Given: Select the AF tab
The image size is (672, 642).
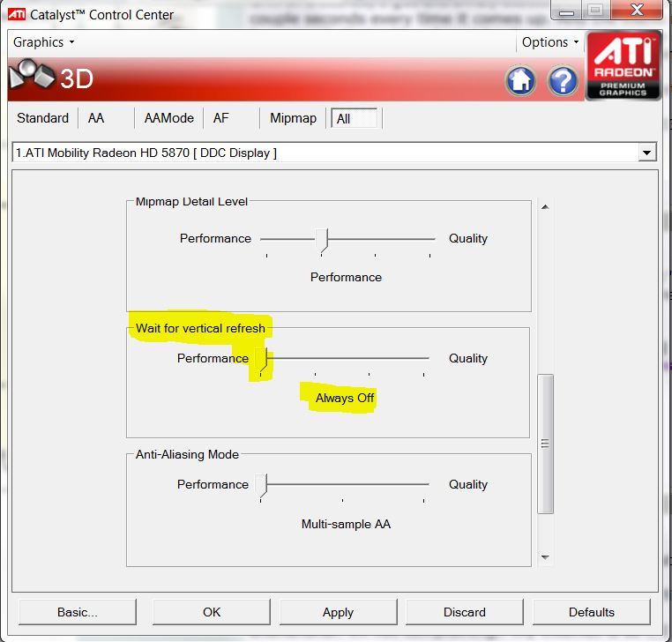Looking at the screenshot, I should tap(221, 118).
